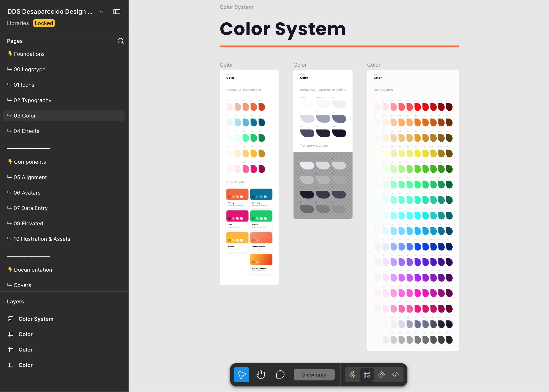Screen dimensions: 549x392
Task: Open the 05 Alignment page
Action: pyautogui.click(x=64, y=177)
